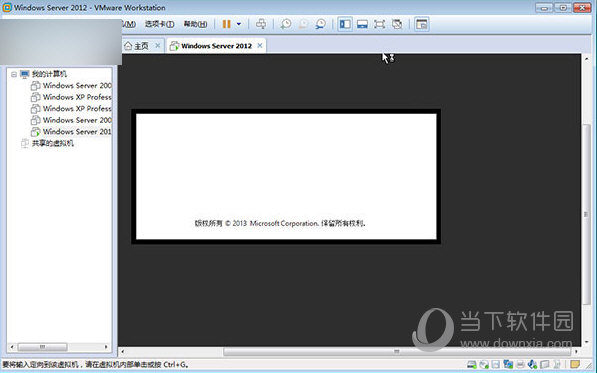Click the VMware icon in the title bar
This screenshot has height=373, width=597.
(x=7, y=7)
